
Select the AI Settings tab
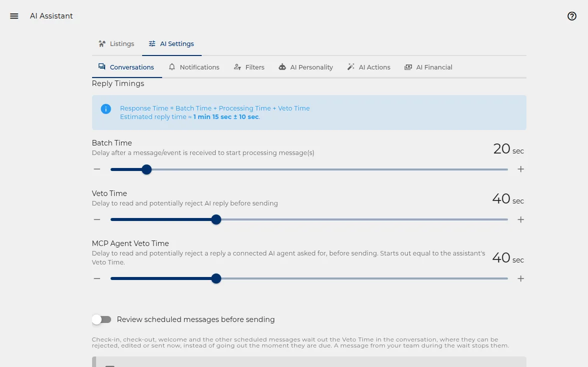[x=171, y=44]
